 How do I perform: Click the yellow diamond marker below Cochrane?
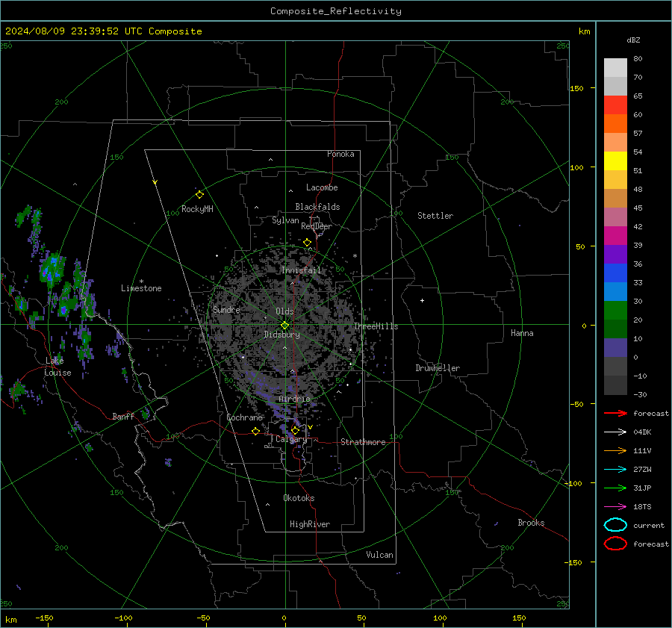(256, 431)
